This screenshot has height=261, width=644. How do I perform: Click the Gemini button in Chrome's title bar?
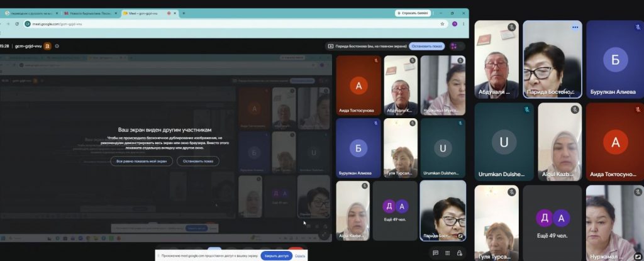tap(413, 13)
